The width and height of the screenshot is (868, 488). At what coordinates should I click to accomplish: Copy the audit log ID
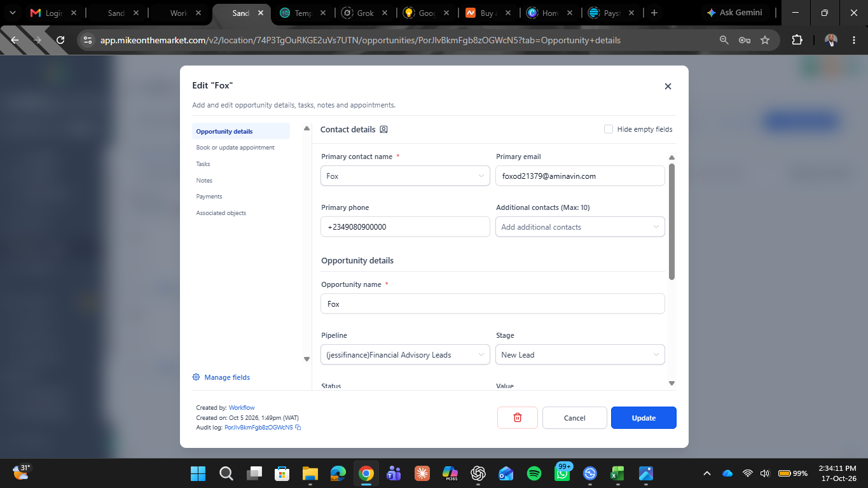298,428
